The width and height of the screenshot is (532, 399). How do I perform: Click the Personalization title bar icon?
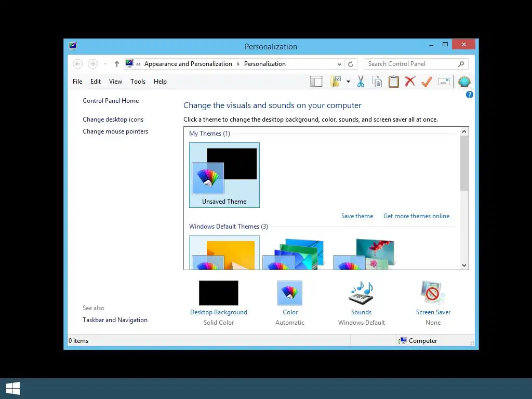[x=73, y=46]
